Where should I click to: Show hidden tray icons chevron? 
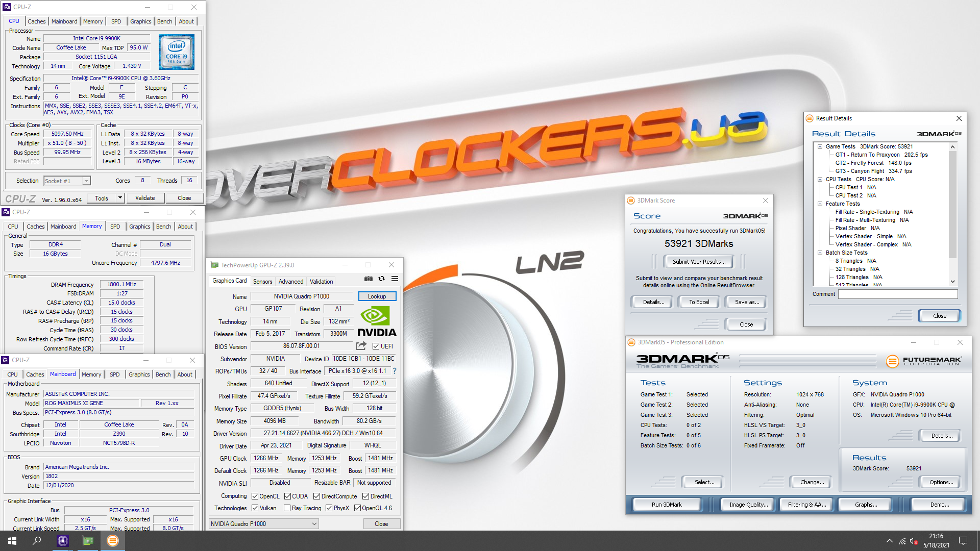pyautogui.click(x=890, y=541)
